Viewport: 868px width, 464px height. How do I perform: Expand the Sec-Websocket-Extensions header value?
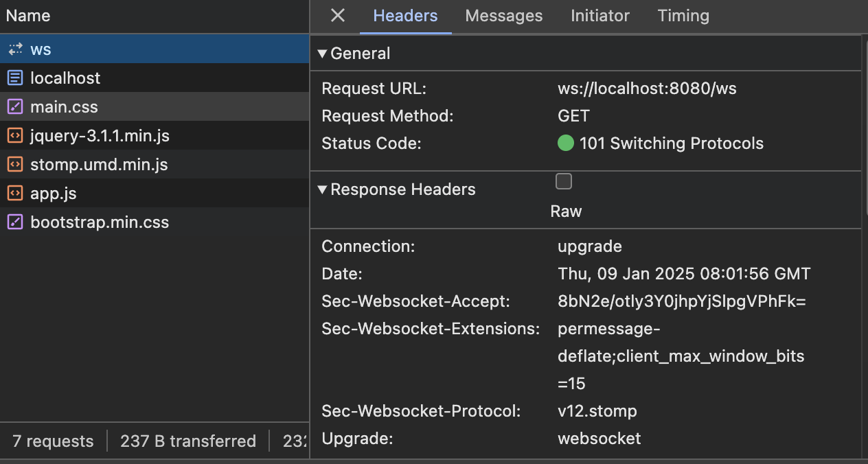click(681, 356)
